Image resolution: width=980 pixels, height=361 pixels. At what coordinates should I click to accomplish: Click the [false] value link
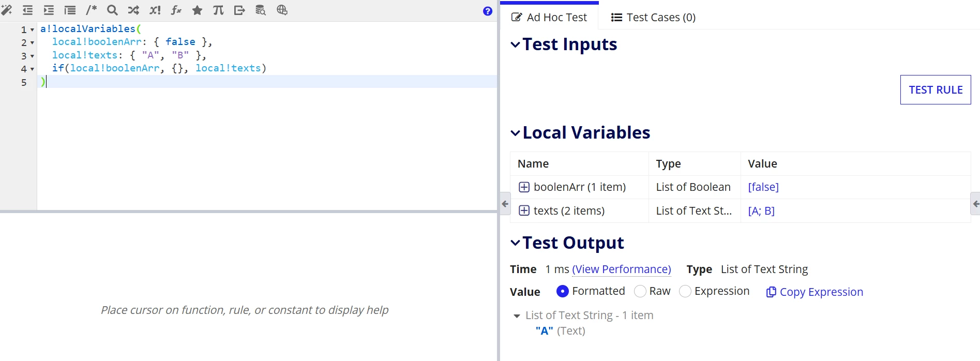[763, 187]
